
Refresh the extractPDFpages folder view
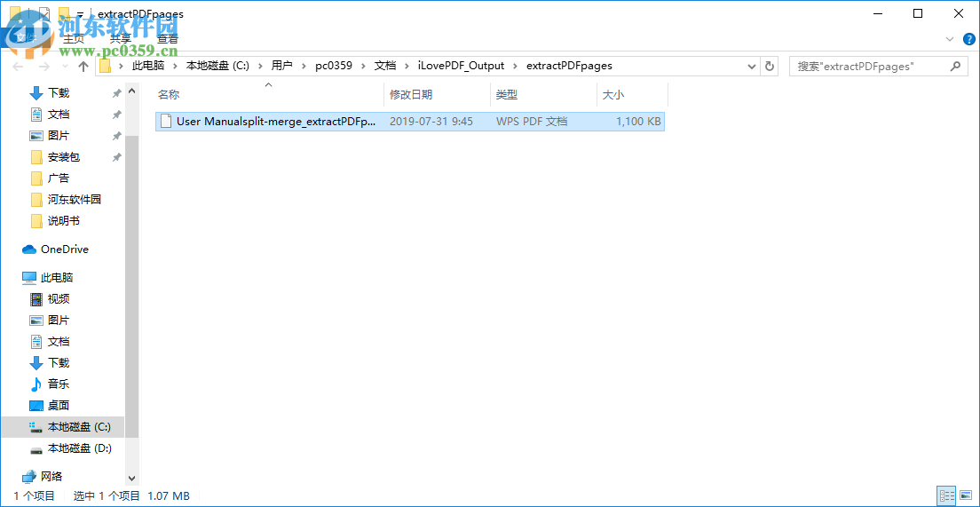click(770, 66)
